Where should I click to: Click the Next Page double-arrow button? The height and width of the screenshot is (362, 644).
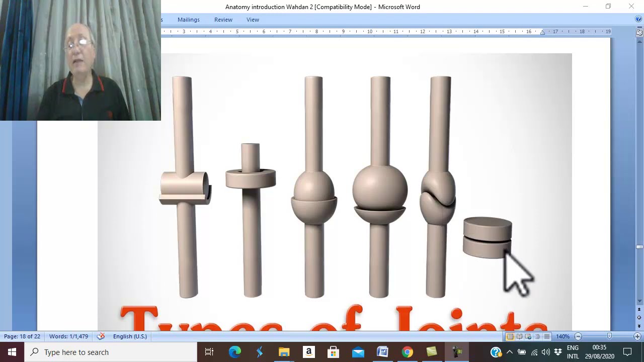click(639, 326)
